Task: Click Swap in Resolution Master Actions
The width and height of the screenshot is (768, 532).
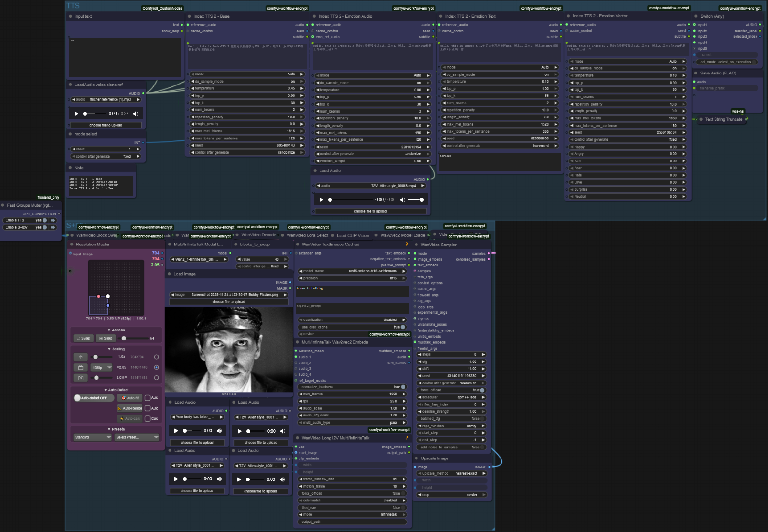Action: point(84,338)
